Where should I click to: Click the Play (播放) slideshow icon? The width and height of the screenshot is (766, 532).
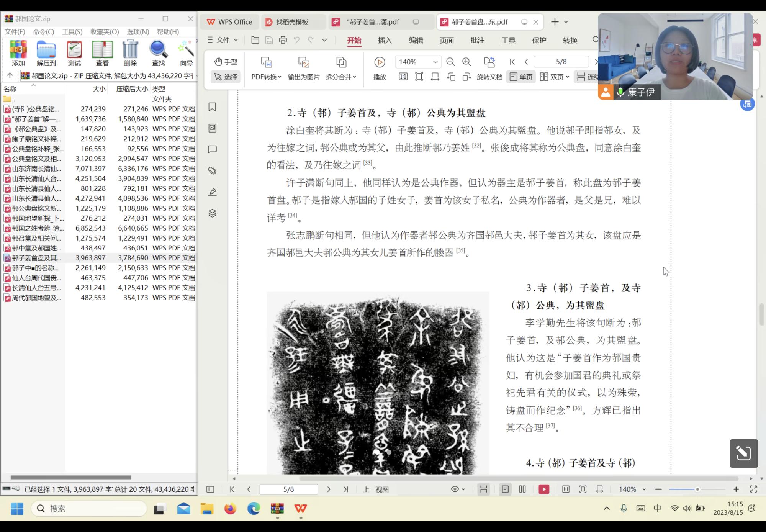[x=379, y=62]
